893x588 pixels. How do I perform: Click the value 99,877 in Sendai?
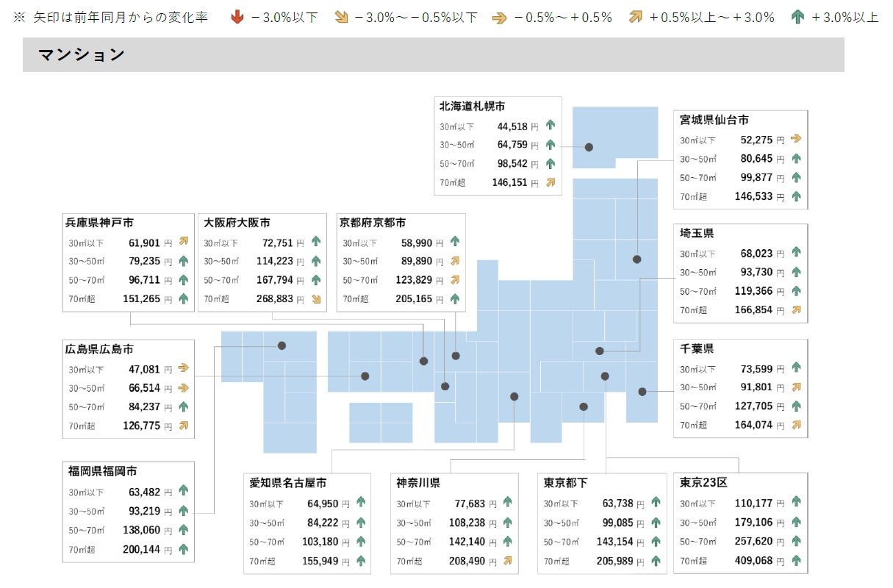point(758,177)
